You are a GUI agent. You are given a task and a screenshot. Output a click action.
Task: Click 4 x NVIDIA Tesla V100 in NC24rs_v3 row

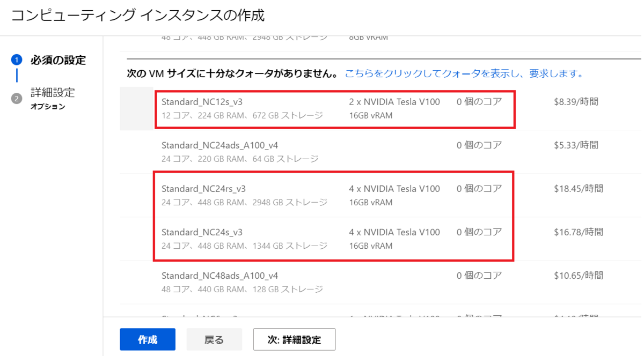pyautogui.click(x=394, y=188)
